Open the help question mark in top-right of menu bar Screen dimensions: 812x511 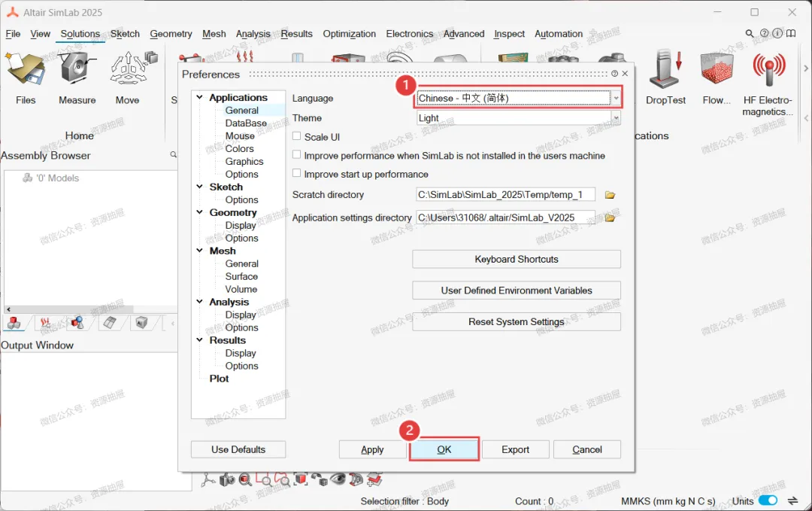pos(765,34)
